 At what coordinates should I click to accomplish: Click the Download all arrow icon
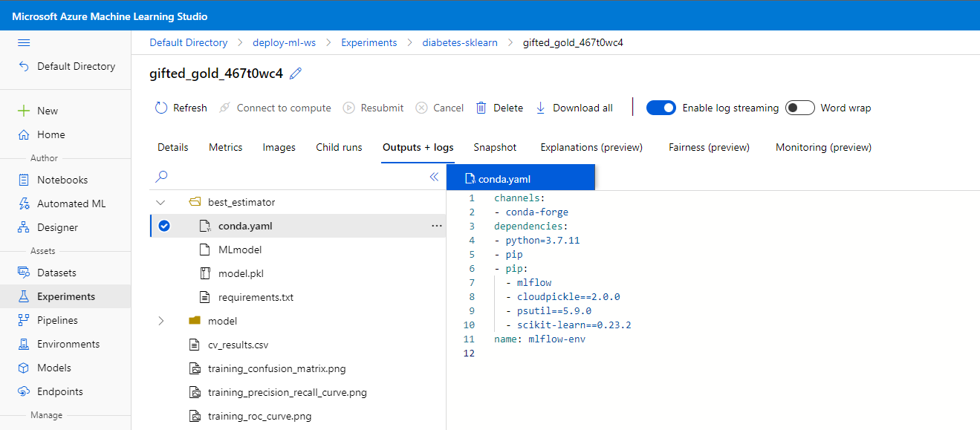pyautogui.click(x=541, y=108)
